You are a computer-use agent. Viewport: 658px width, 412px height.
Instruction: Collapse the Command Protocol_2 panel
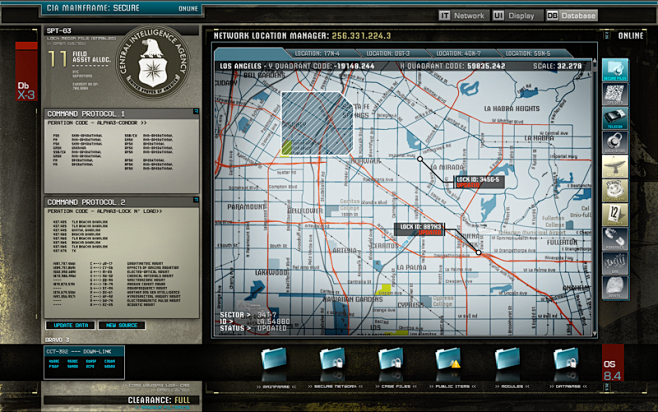click(x=196, y=201)
